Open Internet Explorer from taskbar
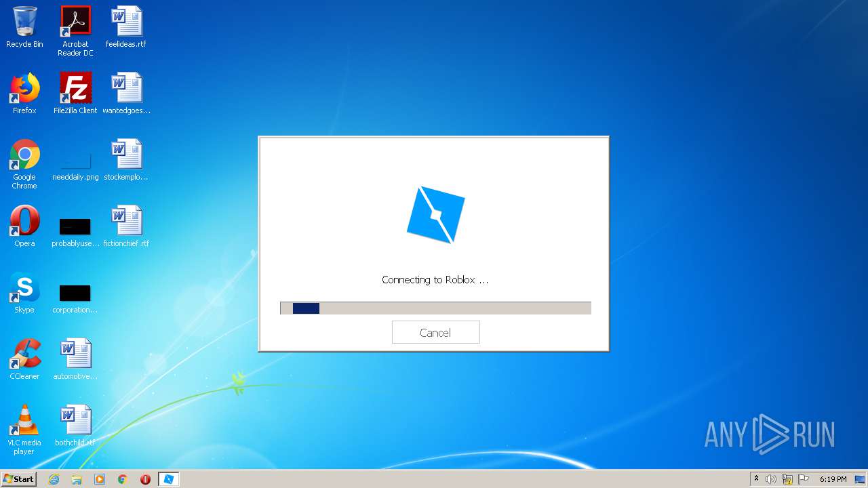This screenshot has height=488, width=868. tap(54, 479)
